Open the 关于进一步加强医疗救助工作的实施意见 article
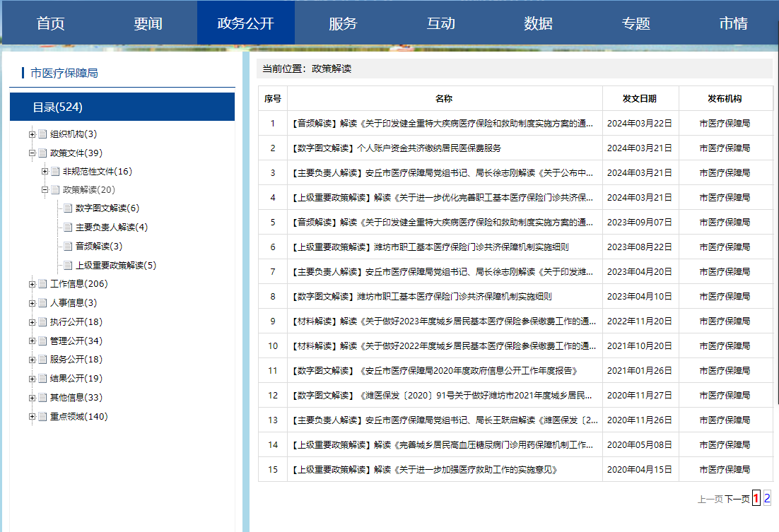Viewport: 779px width, 532px height. coord(425,469)
